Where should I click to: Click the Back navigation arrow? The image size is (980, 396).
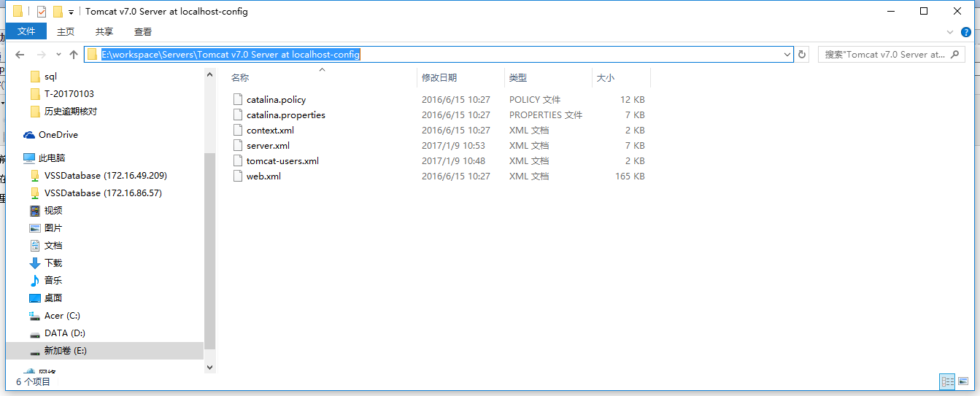click(20, 55)
